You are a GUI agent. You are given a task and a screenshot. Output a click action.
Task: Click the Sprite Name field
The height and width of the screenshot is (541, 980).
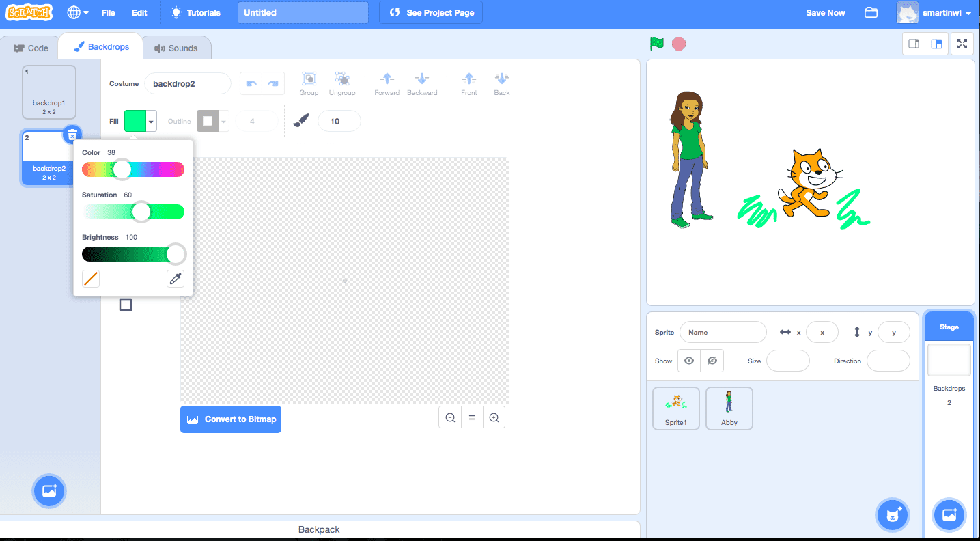(x=723, y=332)
